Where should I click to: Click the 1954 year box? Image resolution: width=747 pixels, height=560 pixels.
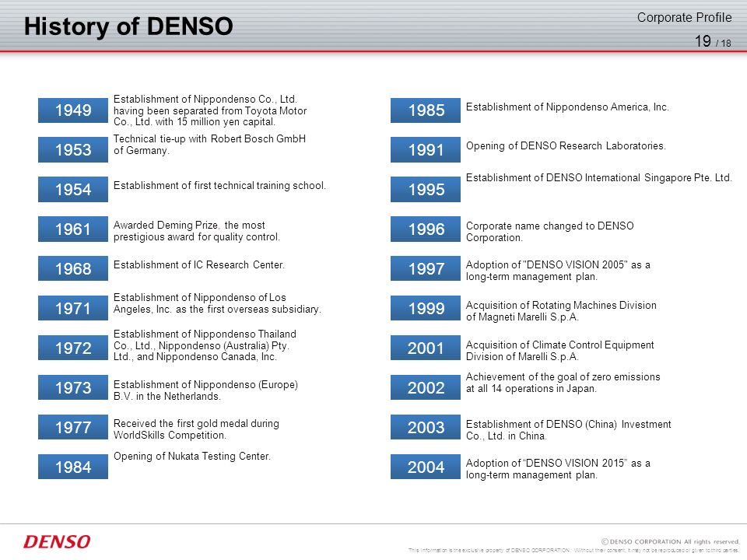73,190
